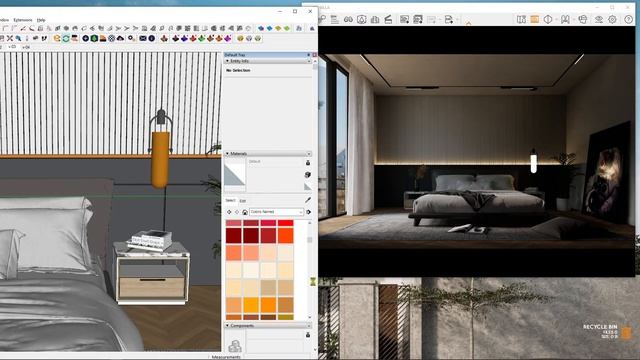
Task: Collapse the Materials panel
Action: (227, 153)
